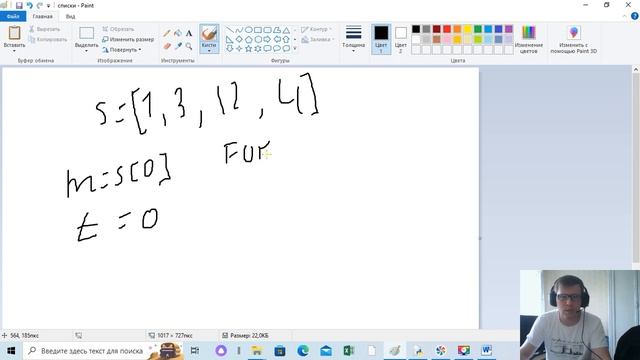Click the Cut (Вырезать) button
The width and height of the screenshot is (640, 360).
tap(45, 29)
